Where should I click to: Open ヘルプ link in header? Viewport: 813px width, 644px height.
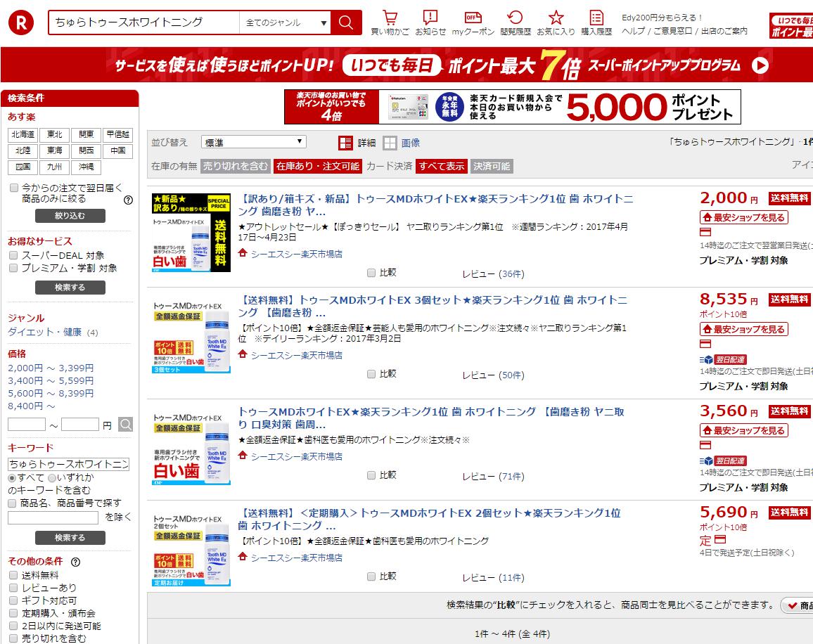click(634, 31)
